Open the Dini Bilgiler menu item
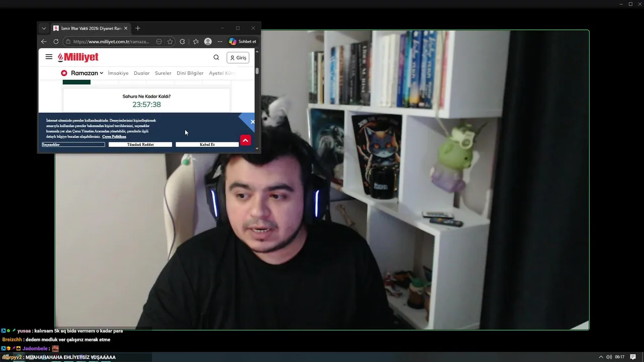644x362 pixels. pyautogui.click(x=190, y=73)
